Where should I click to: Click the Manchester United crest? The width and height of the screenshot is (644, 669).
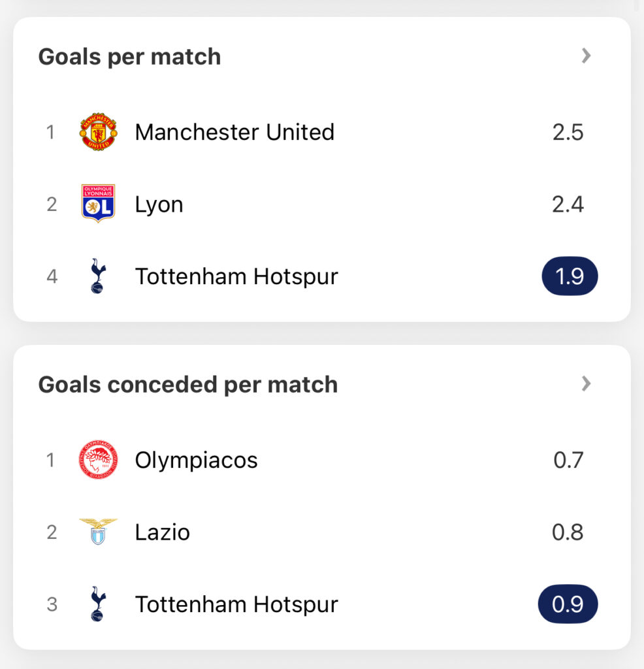pyautogui.click(x=98, y=132)
